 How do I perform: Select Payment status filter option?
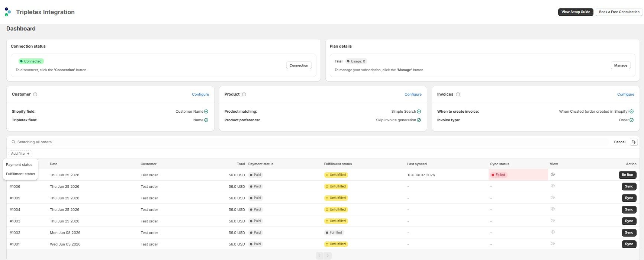(x=19, y=165)
